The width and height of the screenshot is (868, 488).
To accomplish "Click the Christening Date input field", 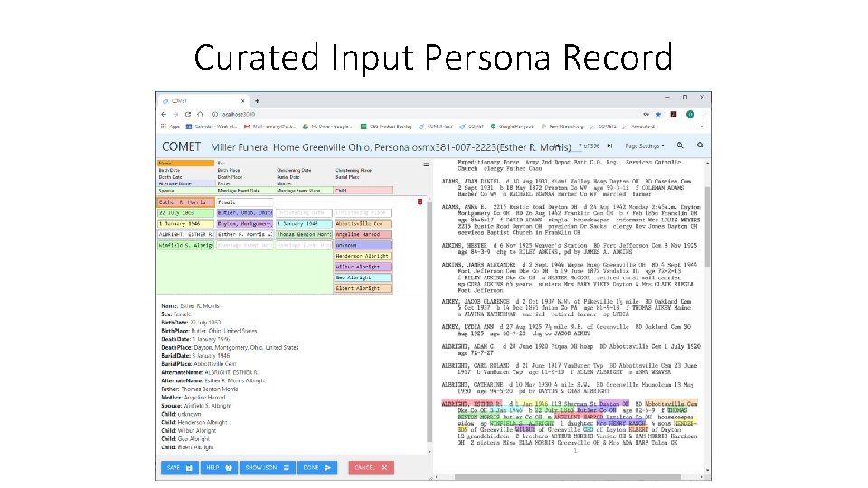I will pyautogui.click(x=304, y=213).
